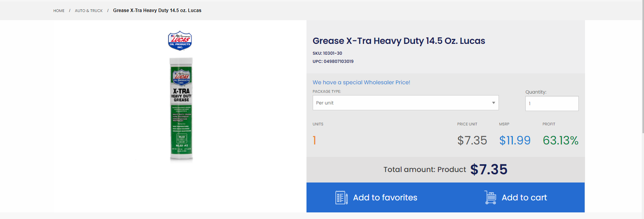Focus the Quantity input field
The width and height of the screenshot is (644, 219).
[x=552, y=104]
